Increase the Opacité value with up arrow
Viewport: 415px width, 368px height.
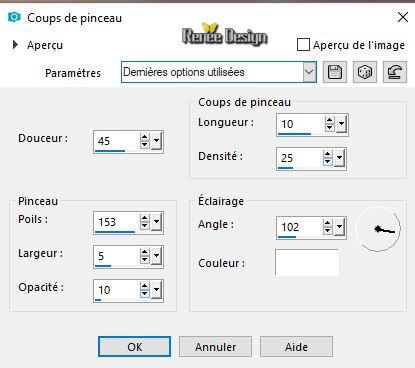[145, 286]
